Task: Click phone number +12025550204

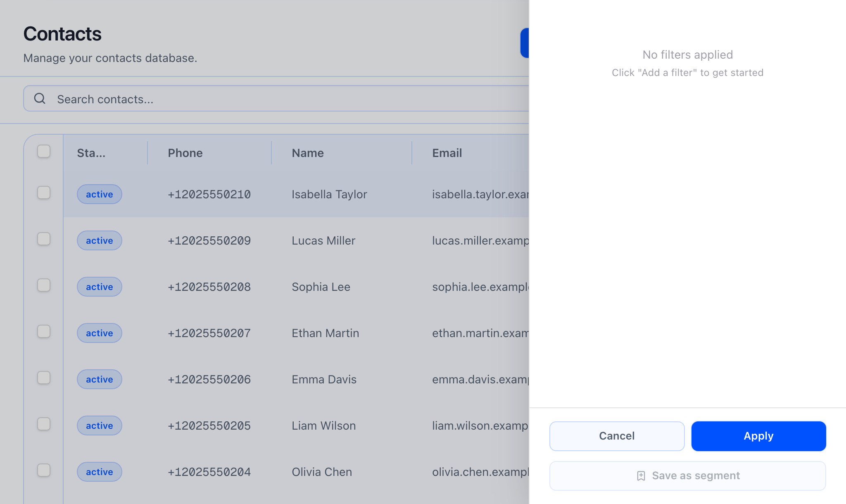Action: (x=209, y=472)
